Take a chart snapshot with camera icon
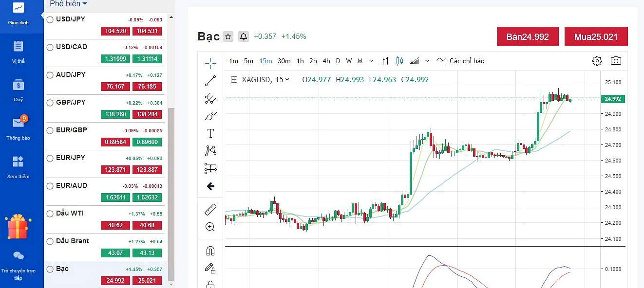Viewport: 644px width, 288px height. [x=616, y=61]
